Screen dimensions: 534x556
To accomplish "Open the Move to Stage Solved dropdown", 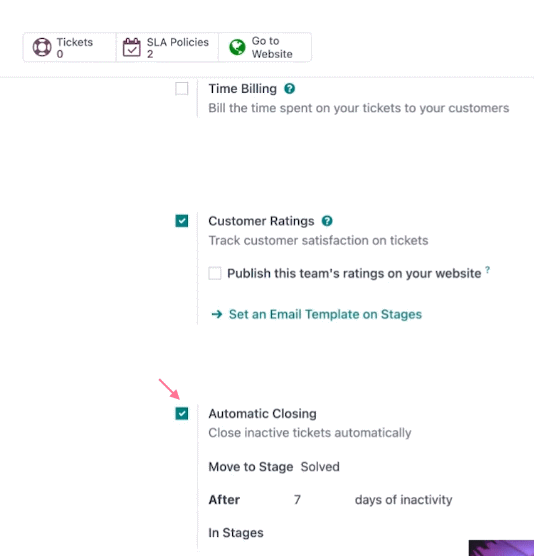I will (x=320, y=467).
